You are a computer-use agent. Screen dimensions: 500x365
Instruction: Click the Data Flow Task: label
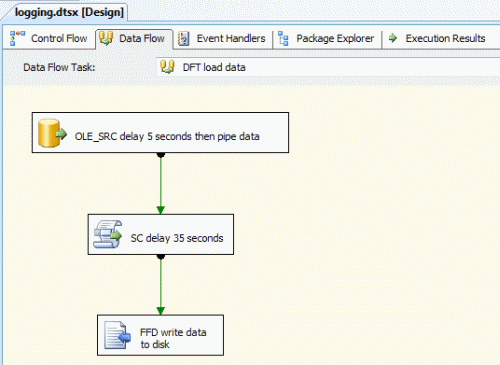click(x=59, y=67)
